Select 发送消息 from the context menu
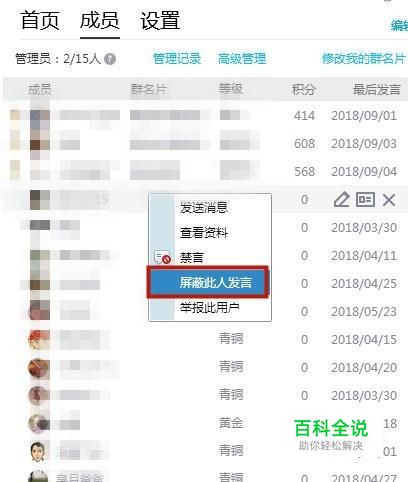 click(x=204, y=207)
